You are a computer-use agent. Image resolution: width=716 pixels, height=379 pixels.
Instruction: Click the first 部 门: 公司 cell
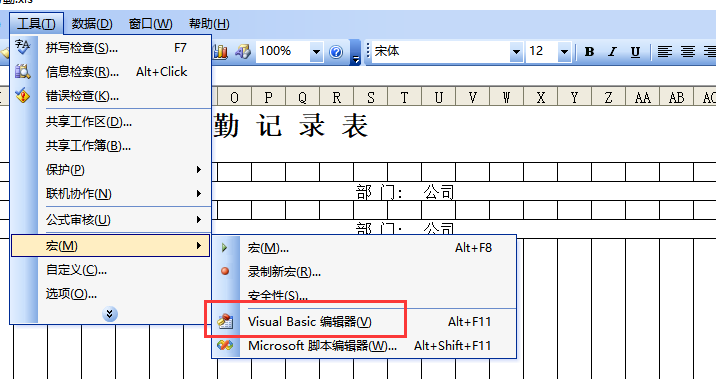pyautogui.click(x=405, y=192)
